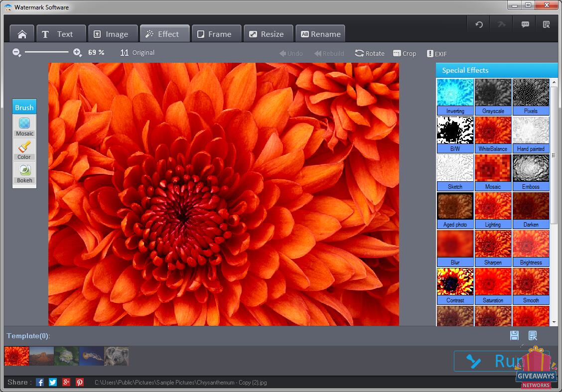Click the zoom in magnifier icon
Screen dimensions: 562x392
[x=77, y=53]
